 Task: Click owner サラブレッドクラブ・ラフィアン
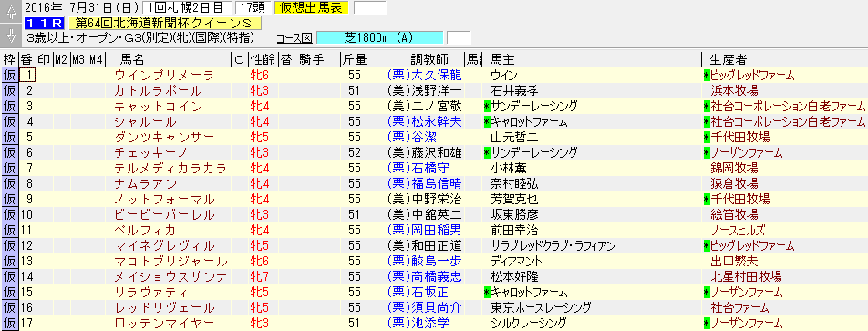click(x=553, y=246)
